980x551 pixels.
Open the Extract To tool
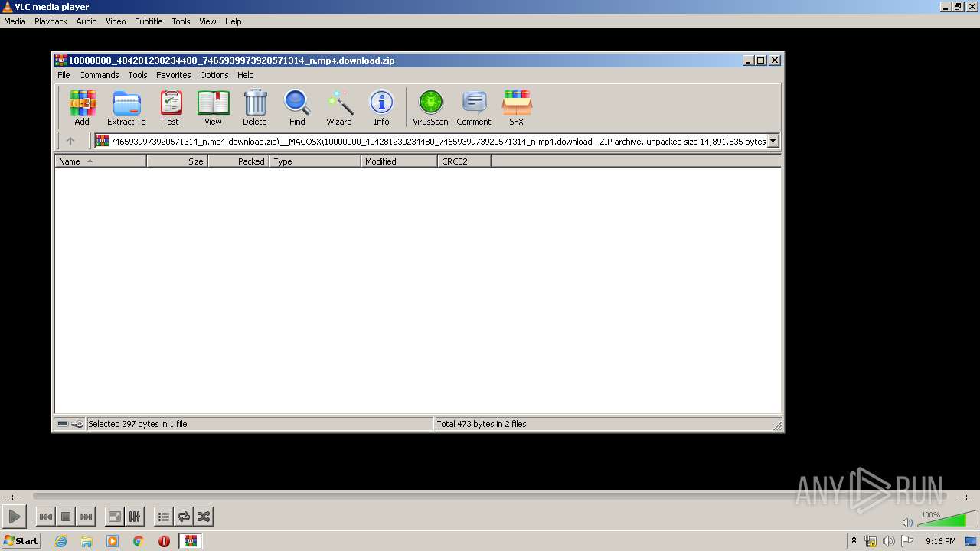(x=126, y=107)
